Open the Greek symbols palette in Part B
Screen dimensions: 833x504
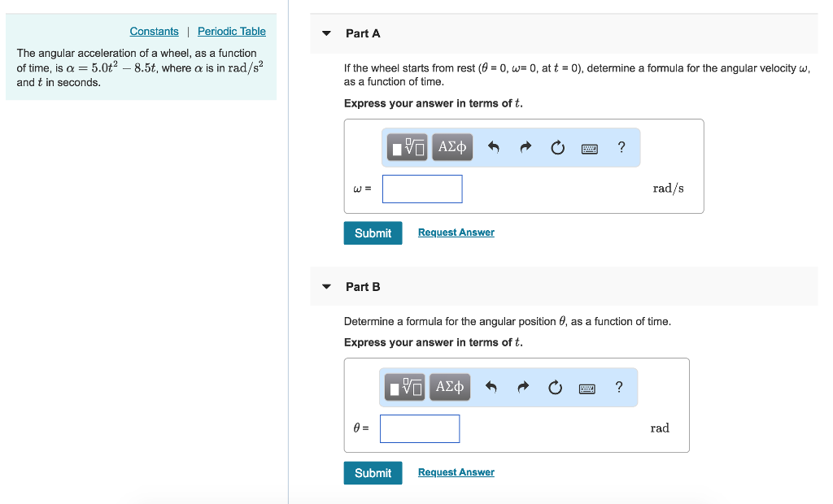[x=450, y=387]
